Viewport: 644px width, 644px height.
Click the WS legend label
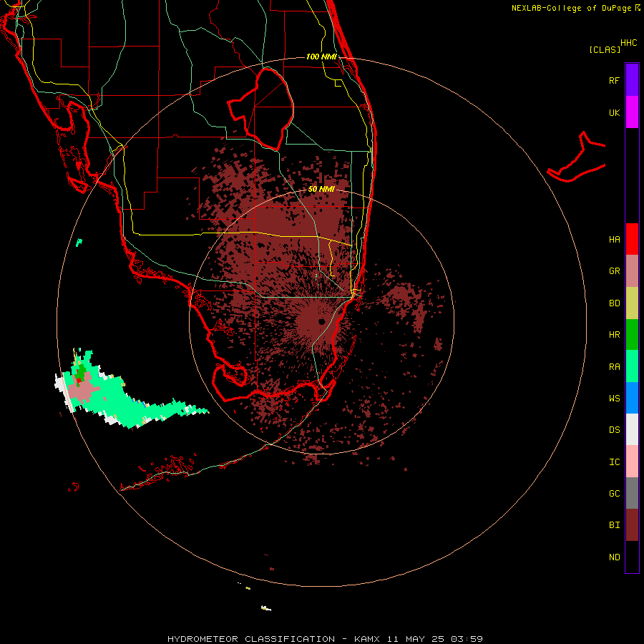click(x=614, y=399)
